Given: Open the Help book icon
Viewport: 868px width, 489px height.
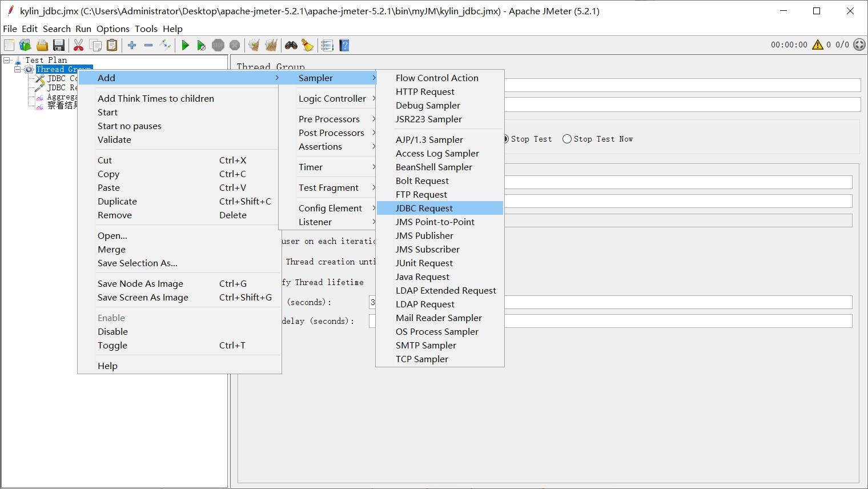Looking at the screenshot, I should click(344, 45).
